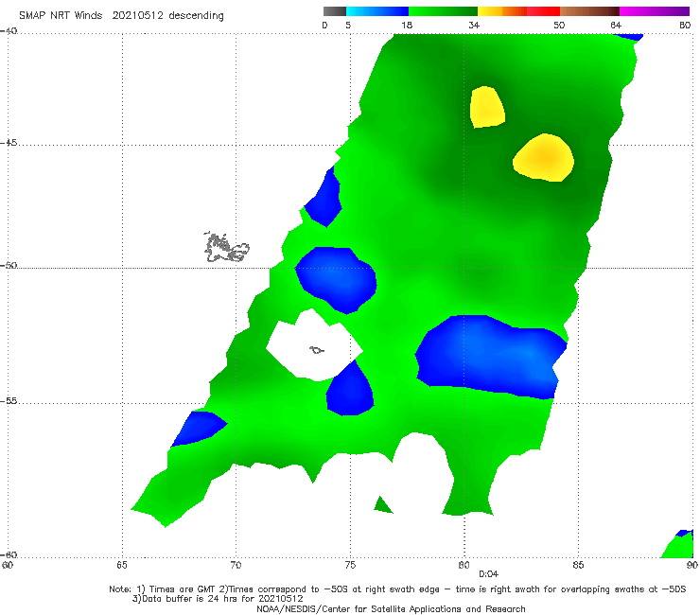This screenshot has width=700, height=615.
Task: Click the Kerguelen Islands outline near 69E
Action: pyautogui.click(x=226, y=247)
